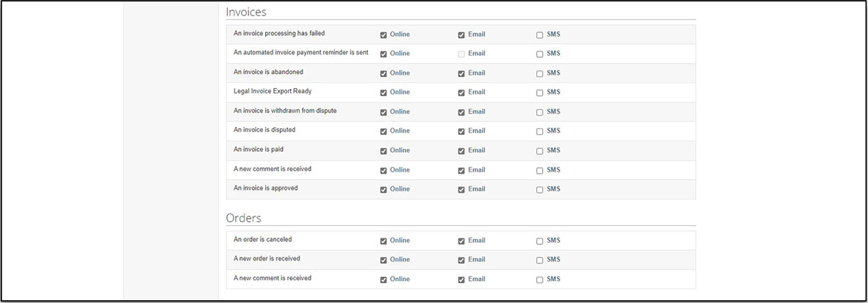
Task: Enable SMS for automated payment reminder sent
Action: click(x=540, y=54)
